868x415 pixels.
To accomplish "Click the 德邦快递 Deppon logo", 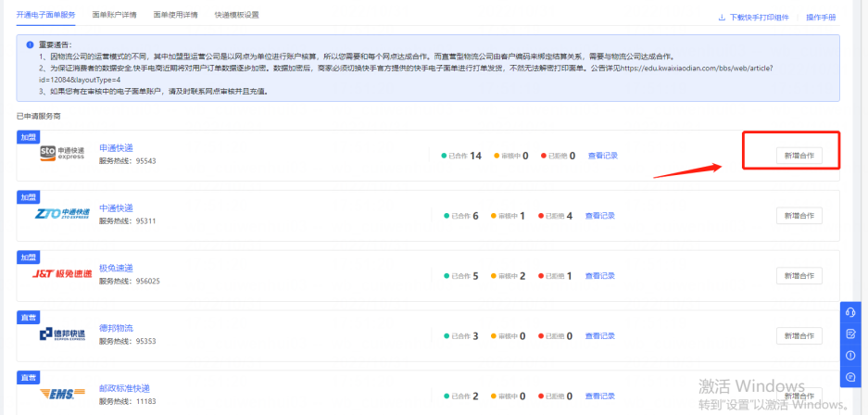I will tap(62, 334).
